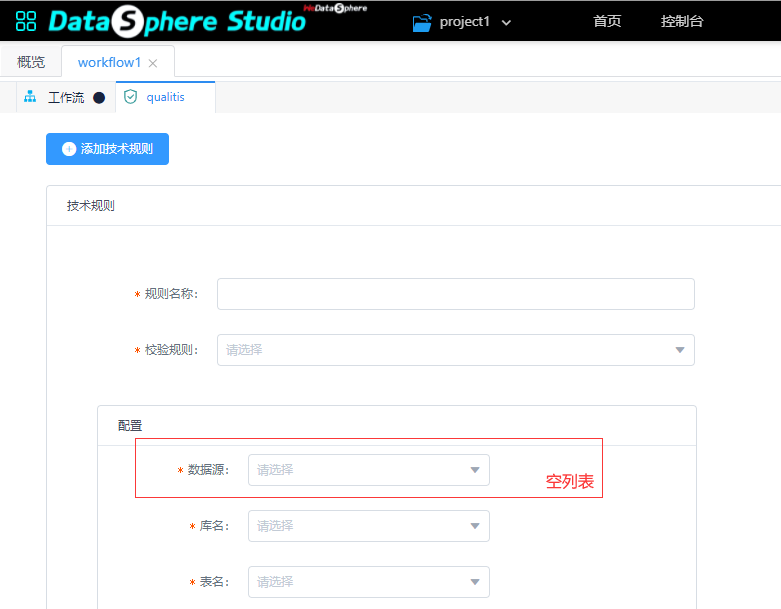The image size is (781, 609).
Task: Select the workflow1 tab
Action: 110,62
